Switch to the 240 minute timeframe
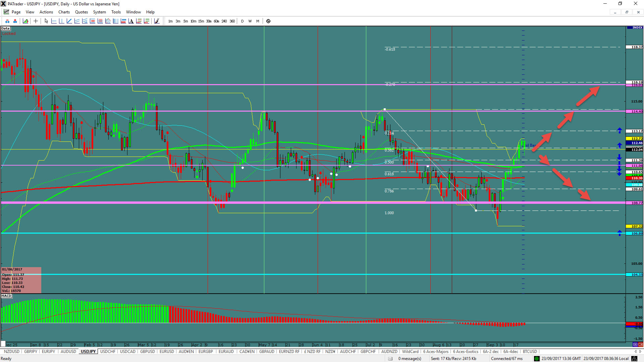 (x=224, y=21)
